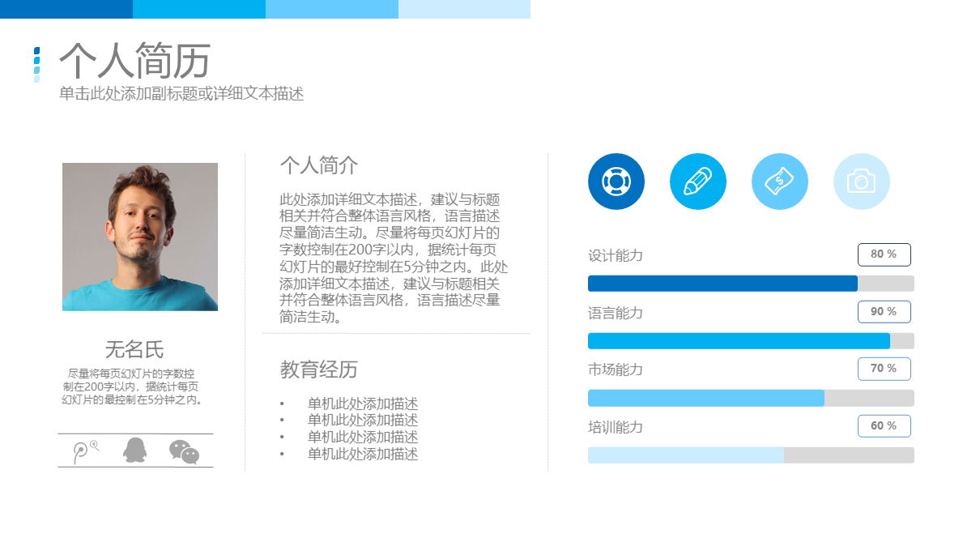Click the subtitle 单击此处添加副标题或详细文本描述
The width and height of the screenshot is (980, 551).
(181, 94)
